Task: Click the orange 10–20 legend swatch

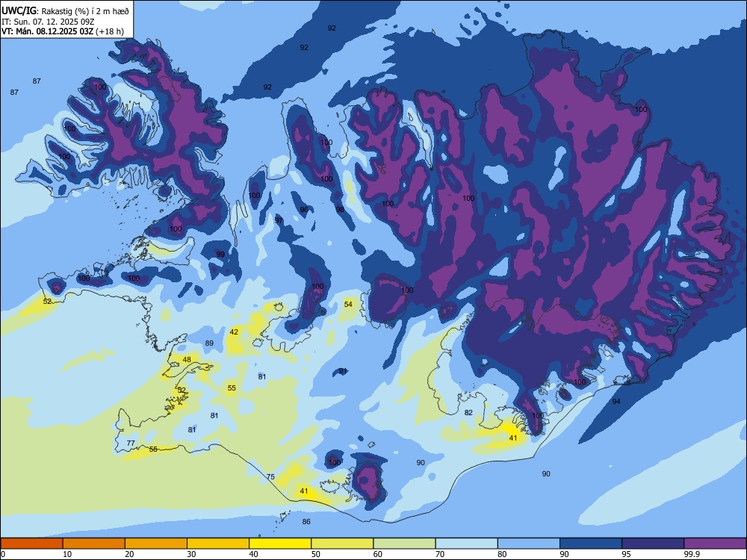Action: [x=94, y=544]
